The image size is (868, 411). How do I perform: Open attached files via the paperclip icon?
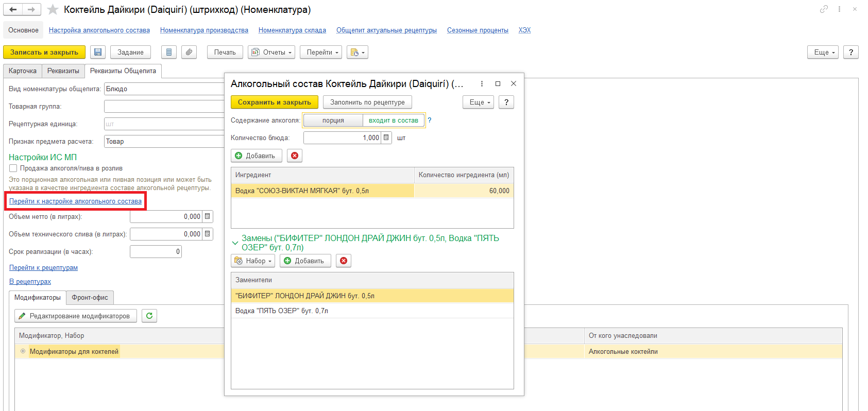coord(189,52)
